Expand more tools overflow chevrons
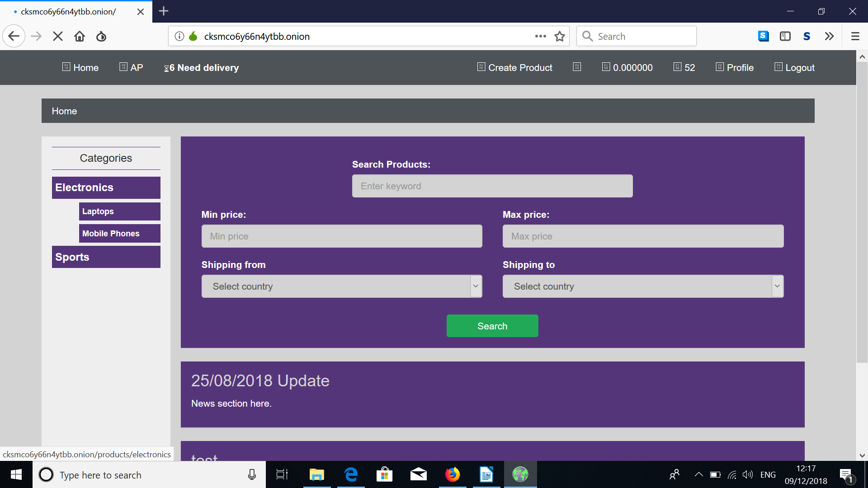Viewport: 868px width, 488px height. click(x=829, y=36)
